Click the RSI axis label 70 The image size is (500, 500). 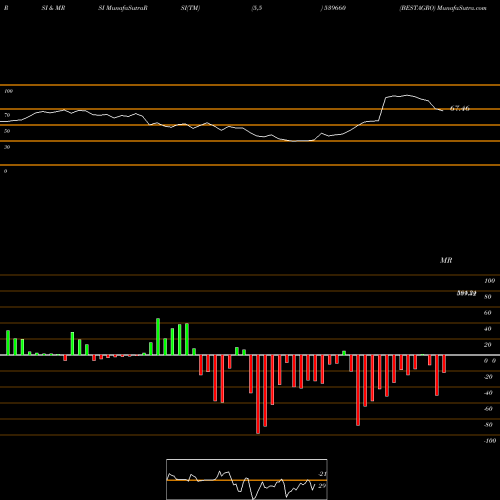coord(7,115)
